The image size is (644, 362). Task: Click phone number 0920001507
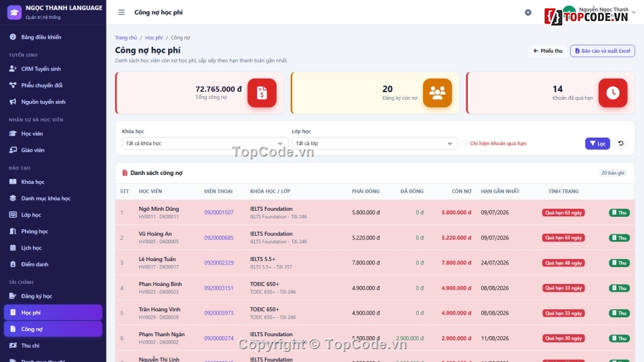(x=219, y=212)
